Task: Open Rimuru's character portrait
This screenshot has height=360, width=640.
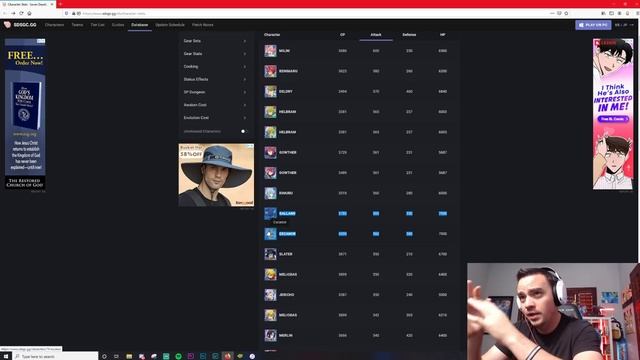Action: [x=270, y=193]
